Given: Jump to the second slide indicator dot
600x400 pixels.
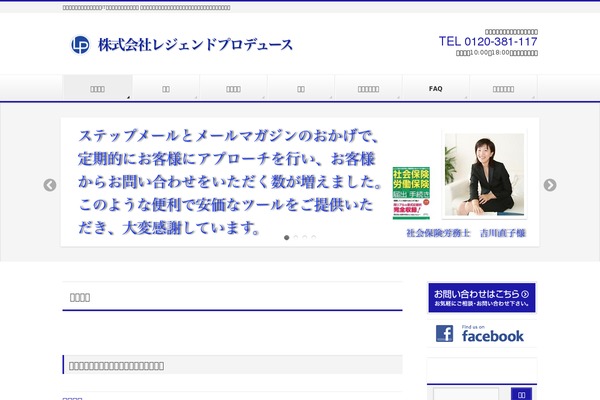Looking at the screenshot, I should (x=295, y=237).
